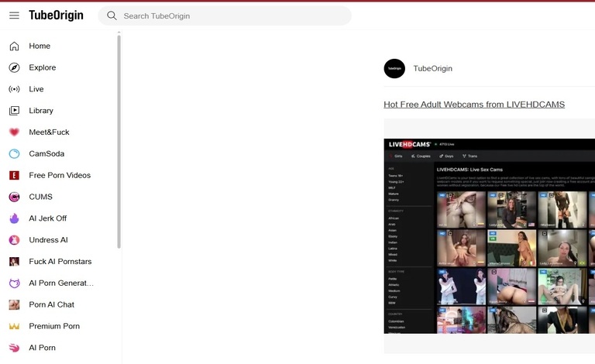Click the TubeOrigin logo

(56, 15)
